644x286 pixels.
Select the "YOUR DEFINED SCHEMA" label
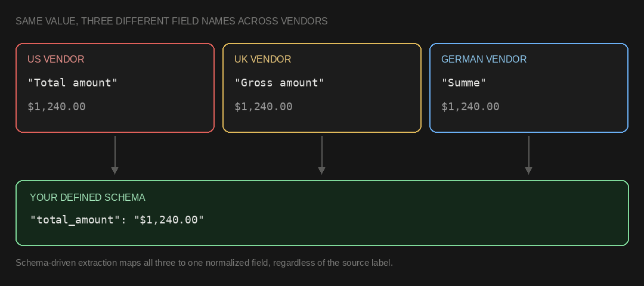point(88,197)
